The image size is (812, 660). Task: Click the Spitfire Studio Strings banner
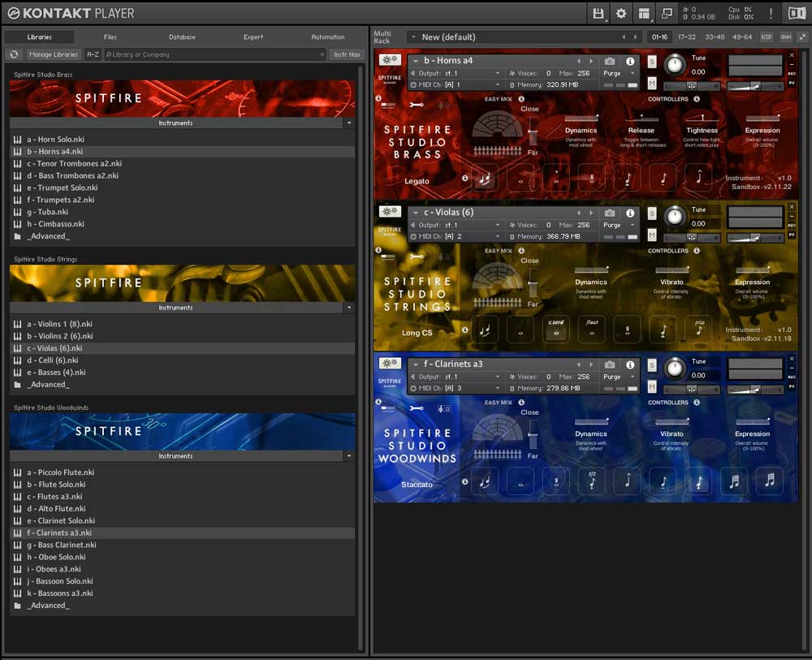[x=182, y=283]
